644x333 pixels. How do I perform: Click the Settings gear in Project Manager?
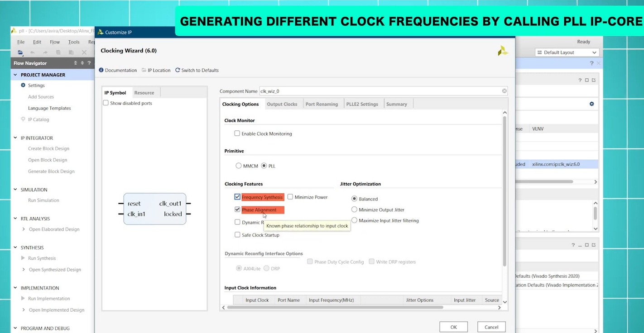(23, 85)
